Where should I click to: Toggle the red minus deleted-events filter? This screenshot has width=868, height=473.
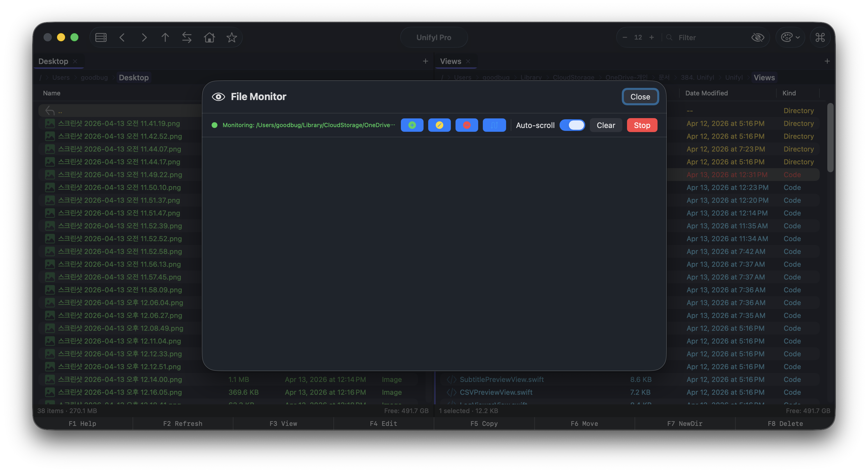pyautogui.click(x=466, y=125)
